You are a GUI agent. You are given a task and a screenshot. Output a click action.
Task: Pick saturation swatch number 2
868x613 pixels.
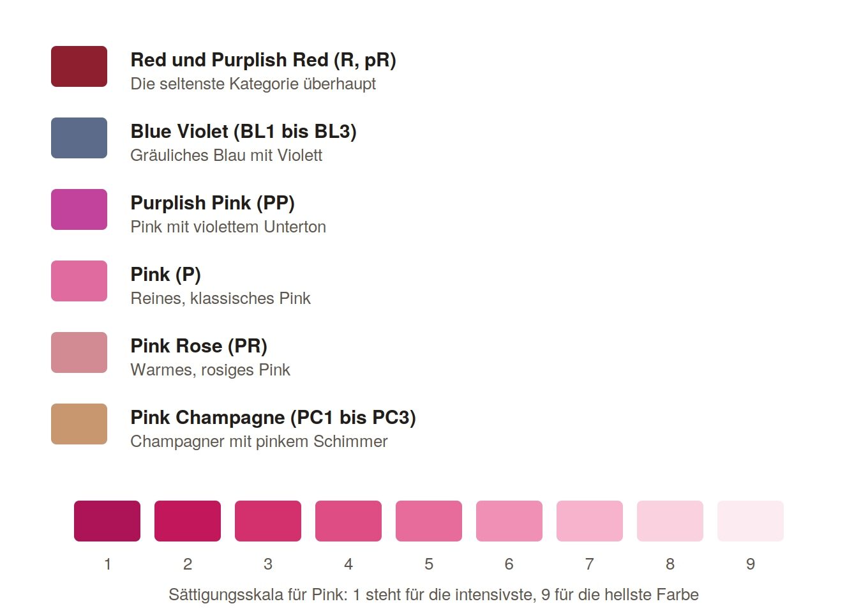[188, 521]
